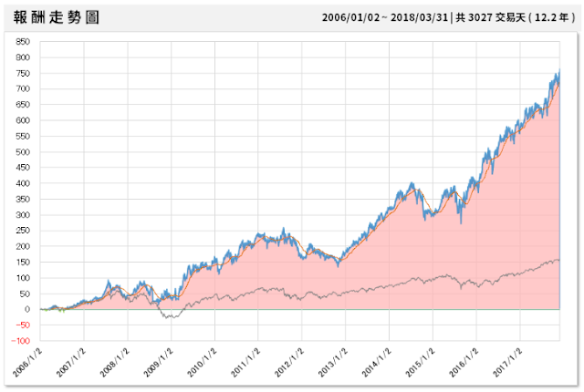
Task: Click the 450 y-axis label
Action: pos(23,168)
